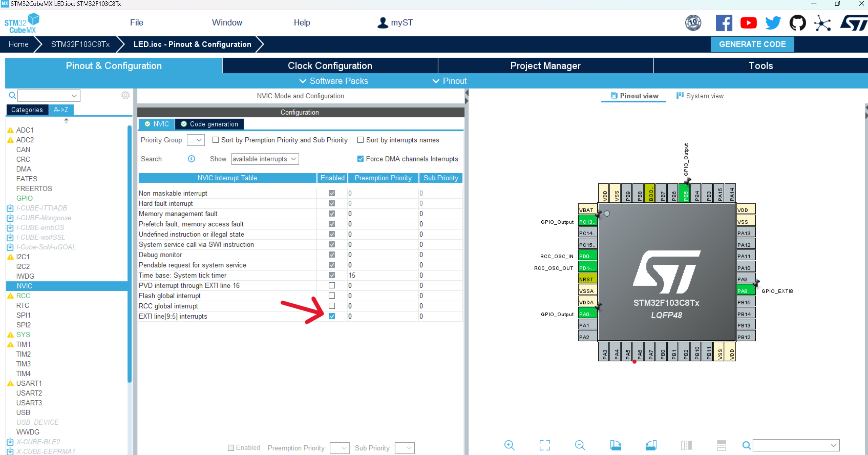Open the pin search combo box
This screenshot has height=455, width=868.
796,445
